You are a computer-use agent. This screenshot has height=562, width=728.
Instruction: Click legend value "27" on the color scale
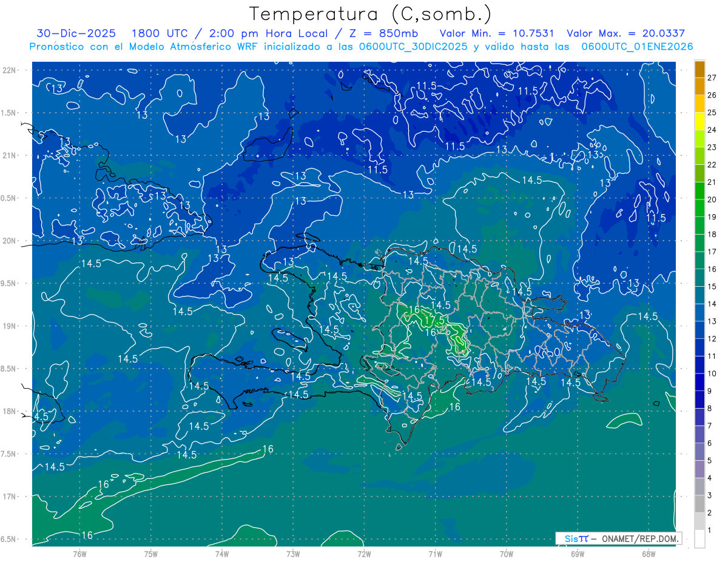tap(712, 78)
